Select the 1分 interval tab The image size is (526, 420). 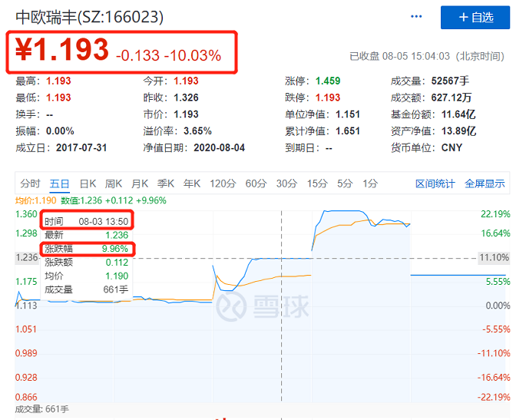coord(370,184)
